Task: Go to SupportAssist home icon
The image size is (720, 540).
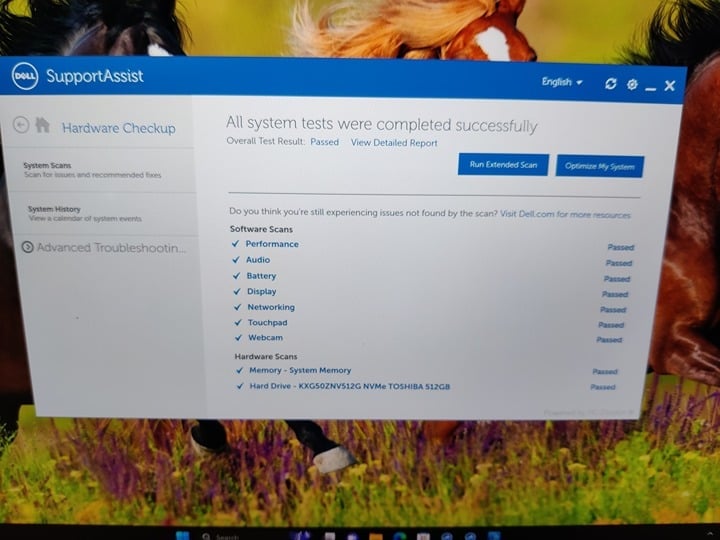Action: pyautogui.click(x=42, y=124)
